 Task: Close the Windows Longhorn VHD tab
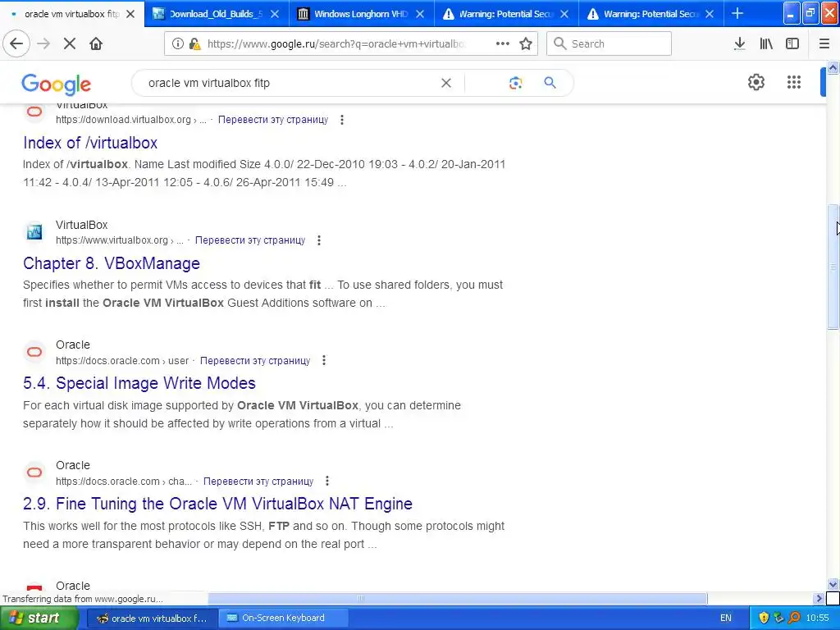point(420,14)
